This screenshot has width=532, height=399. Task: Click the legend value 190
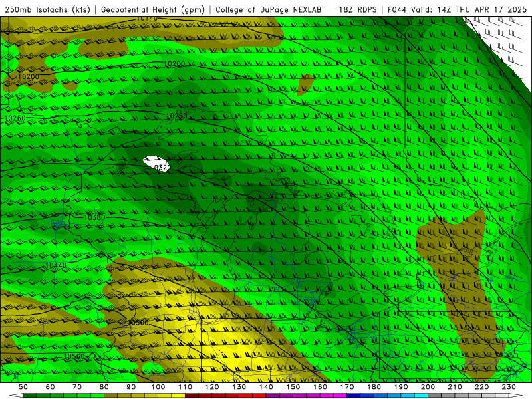click(x=402, y=387)
